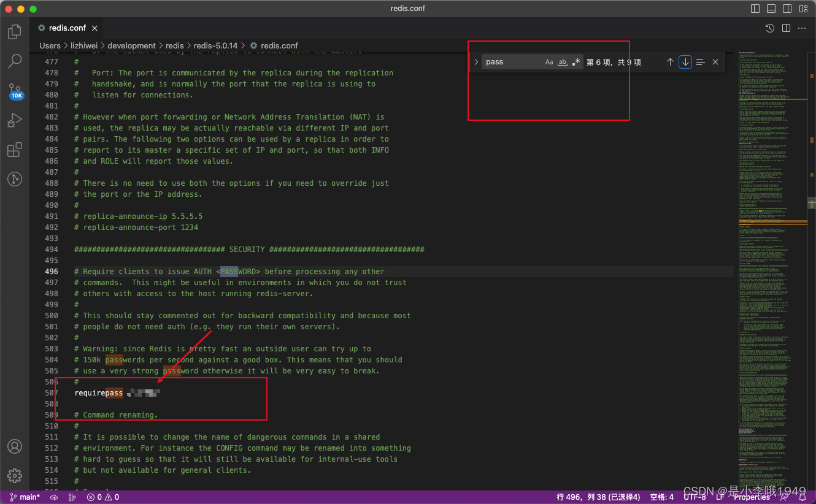Click the main* git branch in status bar

coord(25,497)
